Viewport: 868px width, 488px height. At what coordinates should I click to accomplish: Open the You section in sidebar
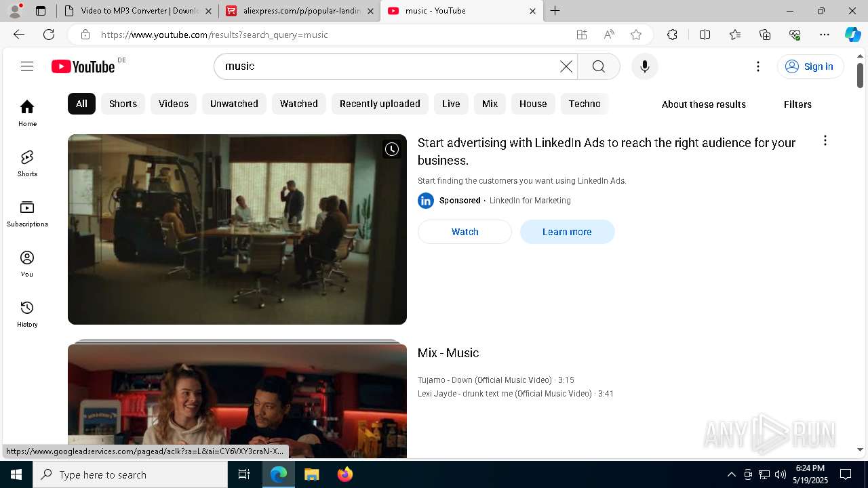coord(27,264)
